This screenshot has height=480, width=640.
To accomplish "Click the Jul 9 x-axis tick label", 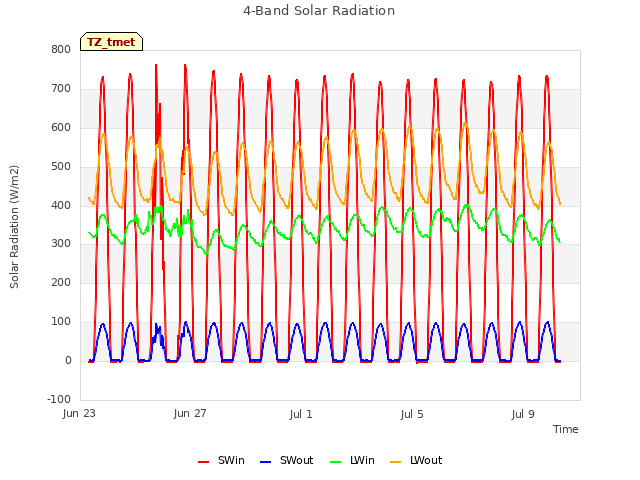I will pos(523,414).
